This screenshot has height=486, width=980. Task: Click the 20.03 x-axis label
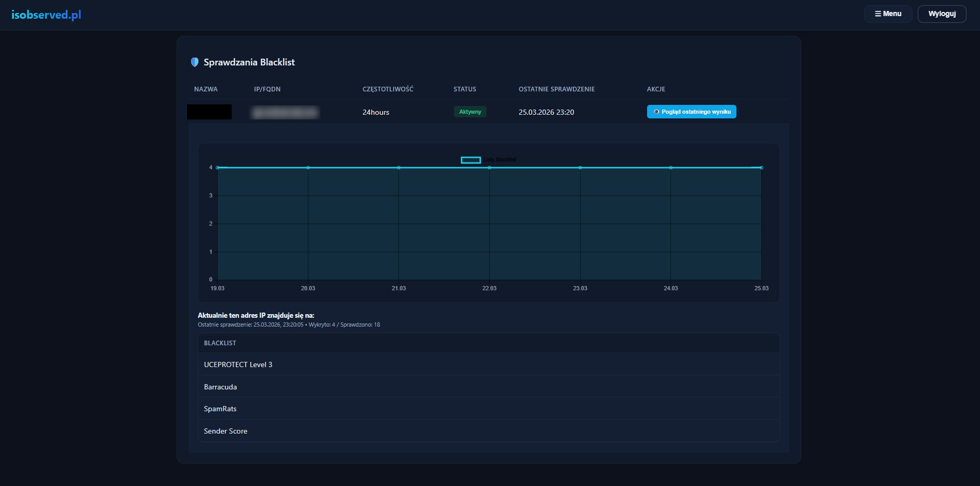[308, 288]
